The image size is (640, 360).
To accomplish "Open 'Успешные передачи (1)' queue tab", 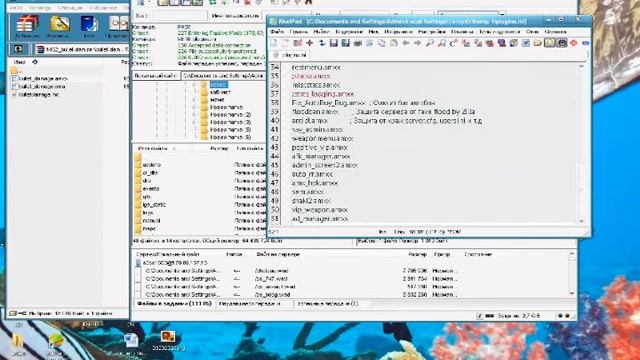I will click(328, 304).
